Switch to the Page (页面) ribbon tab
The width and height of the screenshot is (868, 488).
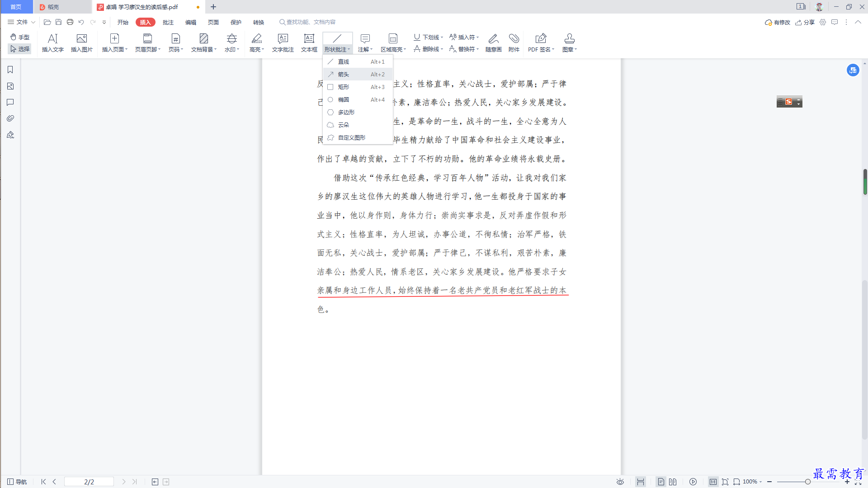coord(213,22)
